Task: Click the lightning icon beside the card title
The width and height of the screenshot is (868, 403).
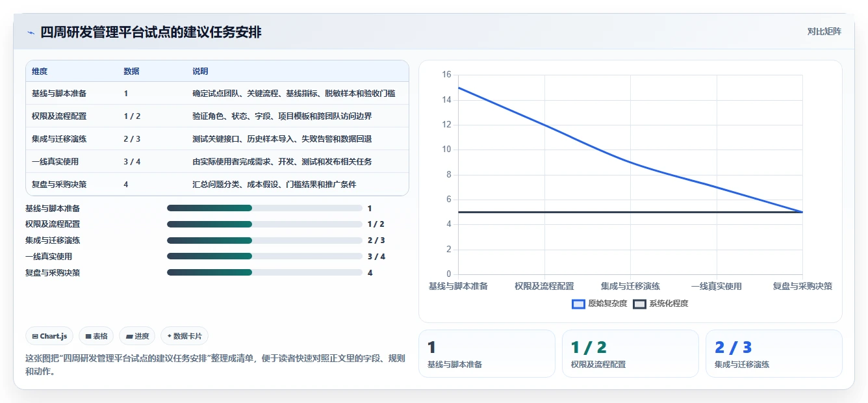Action: (31, 32)
